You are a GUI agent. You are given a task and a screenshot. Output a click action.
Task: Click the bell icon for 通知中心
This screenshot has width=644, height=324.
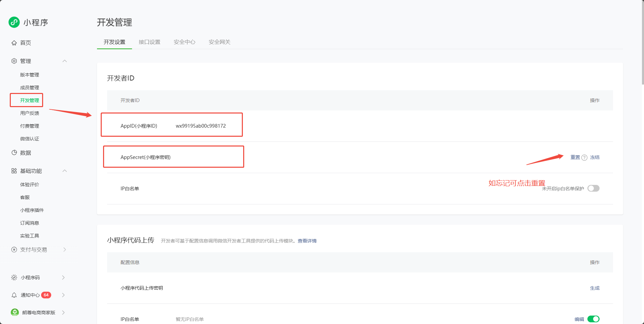click(14, 295)
